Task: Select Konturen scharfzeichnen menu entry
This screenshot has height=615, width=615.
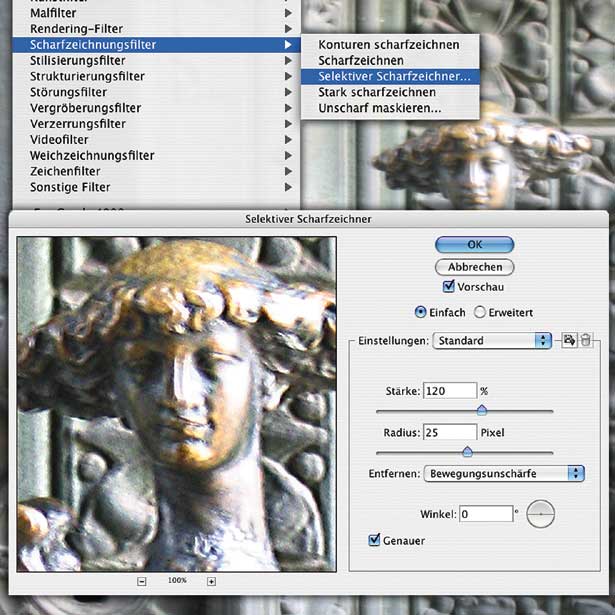Action: pos(388,45)
